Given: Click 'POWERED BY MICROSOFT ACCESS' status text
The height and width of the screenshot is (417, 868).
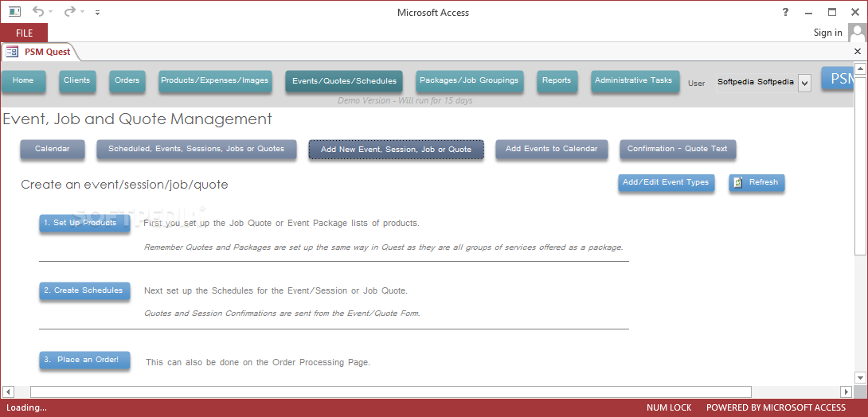Looking at the screenshot, I should [x=776, y=407].
